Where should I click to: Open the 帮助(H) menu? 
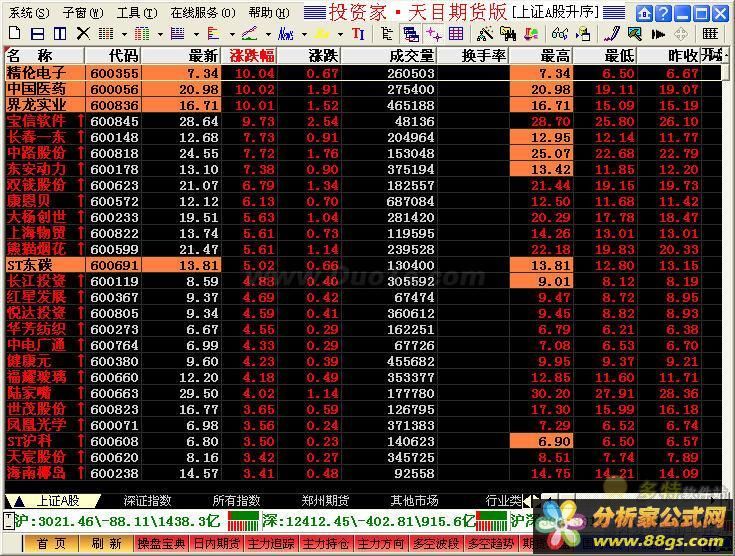tap(269, 13)
